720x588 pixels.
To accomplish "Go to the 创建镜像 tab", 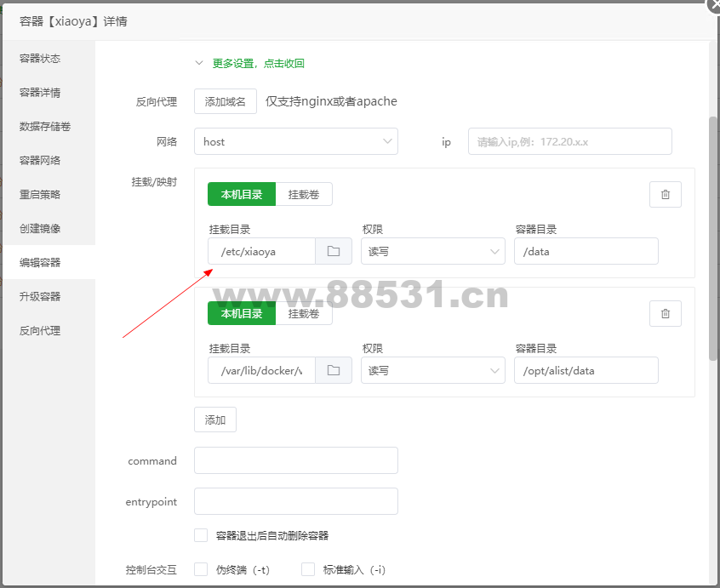I will tap(49, 228).
